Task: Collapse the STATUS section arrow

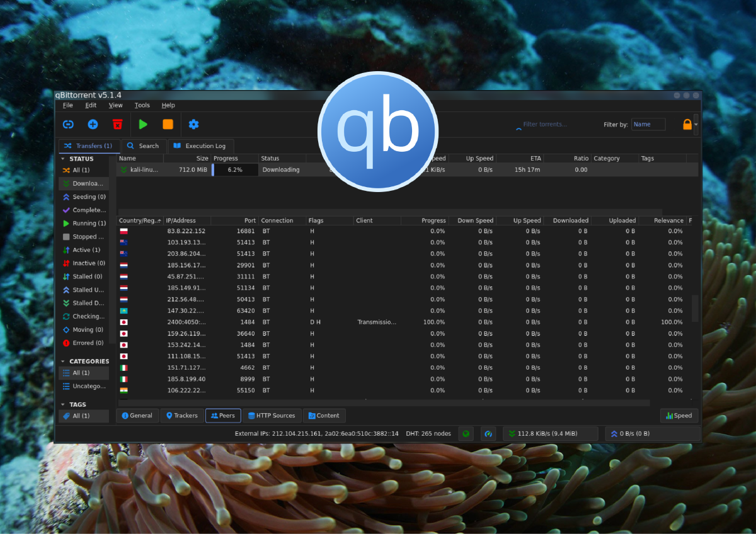Action: pyautogui.click(x=63, y=159)
